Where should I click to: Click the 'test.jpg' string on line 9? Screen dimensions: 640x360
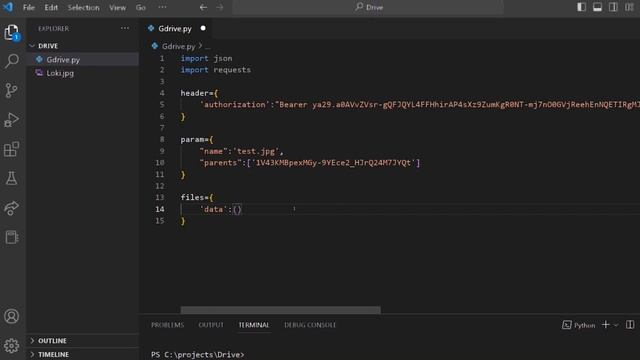pos(256,151)
